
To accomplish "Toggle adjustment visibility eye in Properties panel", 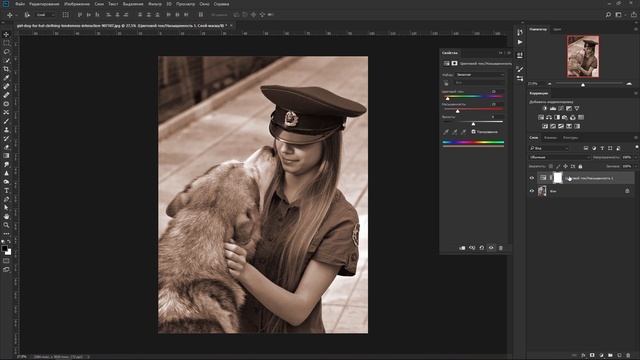I will pyautogui.click(x=491, y=248).
